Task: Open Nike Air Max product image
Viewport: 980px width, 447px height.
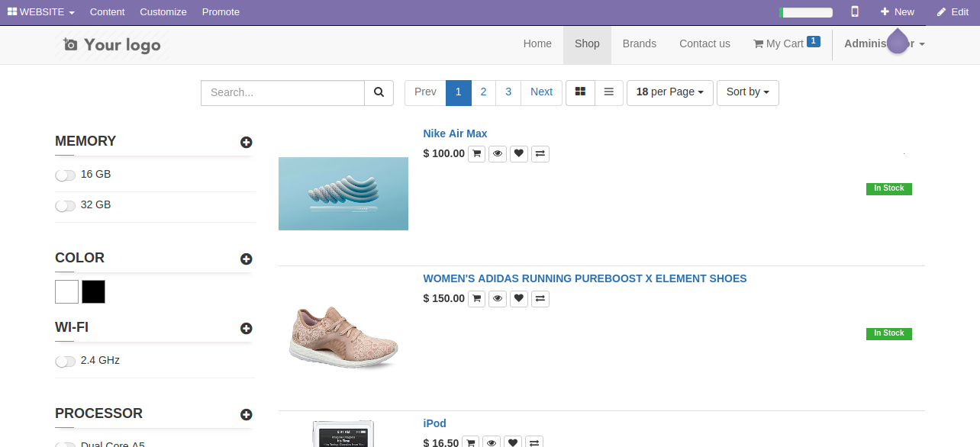Action: click(343, 194)
